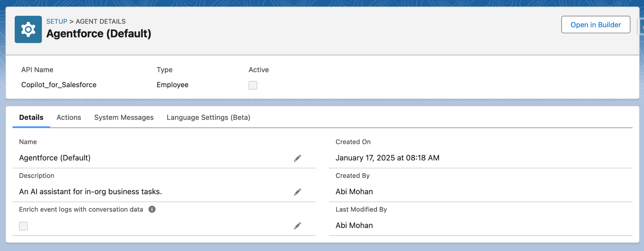The height and width of the screenshot is (251, 644).
Task: Click the Name value Agentforce (Default)
Action: [55, 158]
